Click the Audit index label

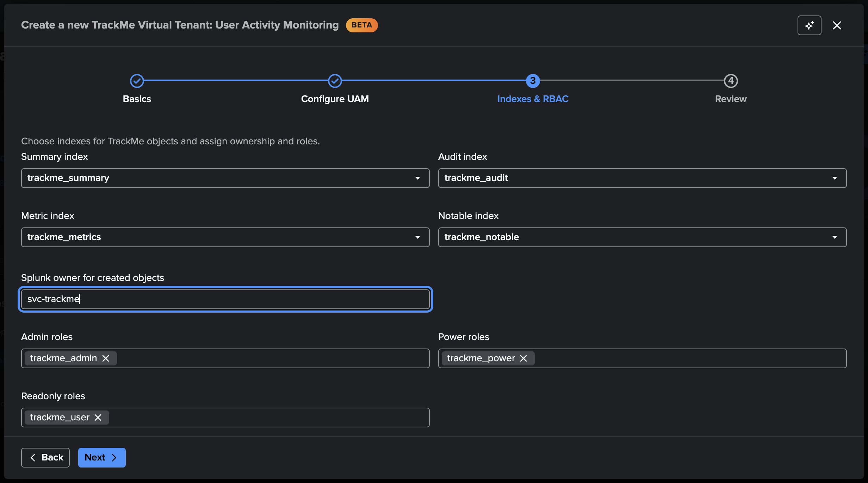(463, 157)
